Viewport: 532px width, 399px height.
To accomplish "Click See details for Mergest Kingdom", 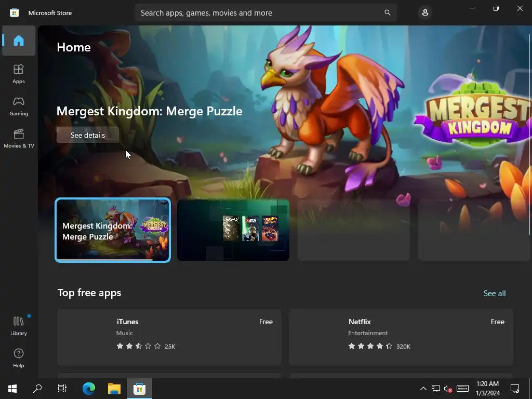I will (87, 135).
